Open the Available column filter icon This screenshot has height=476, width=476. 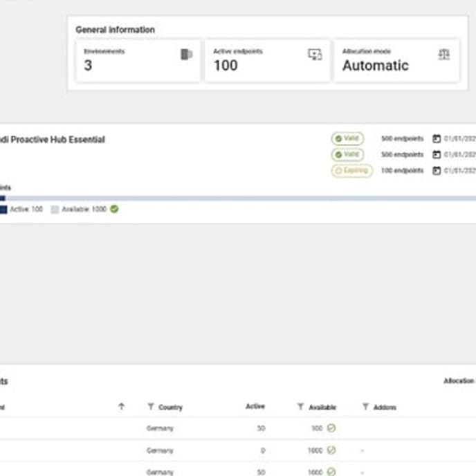click(300, 407)
